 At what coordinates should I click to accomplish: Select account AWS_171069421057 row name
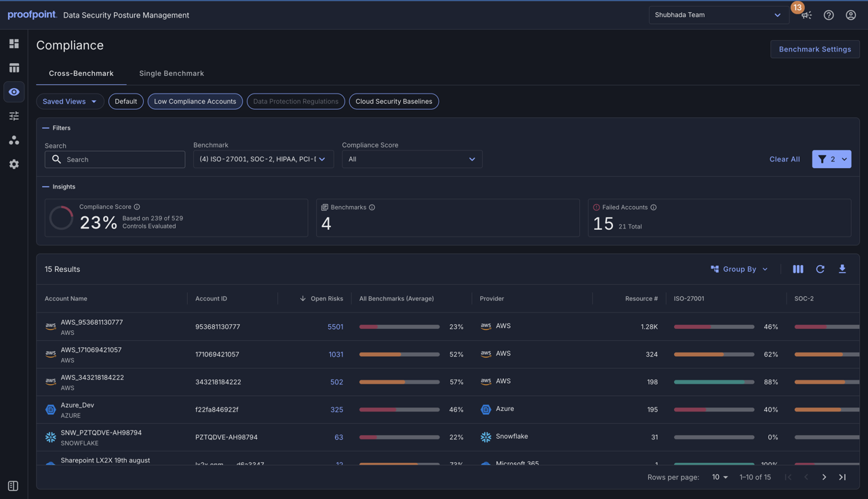click(91, 350)
